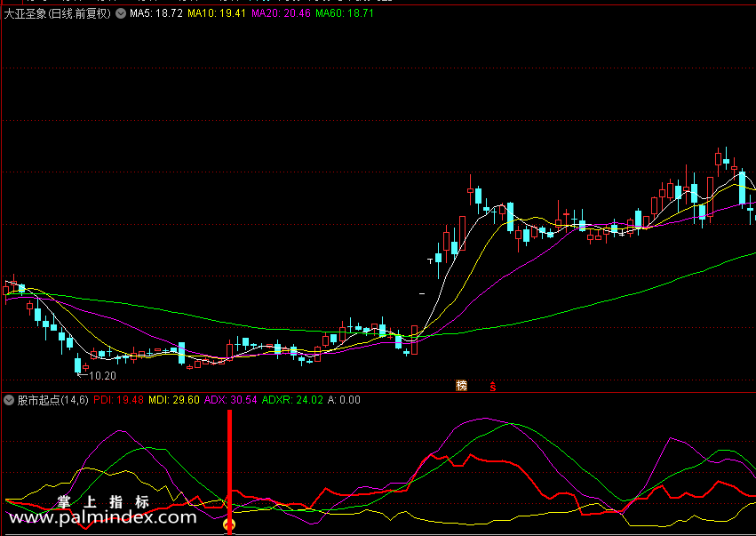Select the MA20: 20.46 label
756x536 pixels.
pyautogui.click(x=281, y=13)
